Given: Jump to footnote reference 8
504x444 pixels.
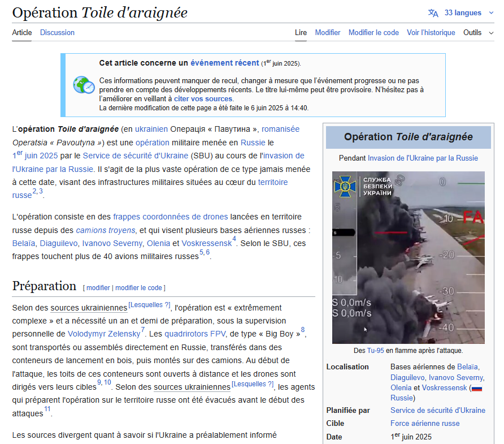Looking at the screenshot, I should coord(303,330).
